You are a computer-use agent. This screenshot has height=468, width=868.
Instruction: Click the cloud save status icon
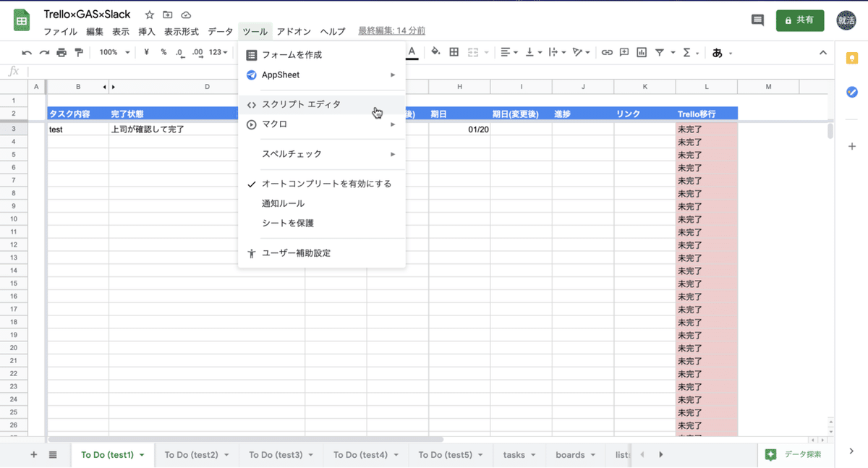[x=186, y=15]
